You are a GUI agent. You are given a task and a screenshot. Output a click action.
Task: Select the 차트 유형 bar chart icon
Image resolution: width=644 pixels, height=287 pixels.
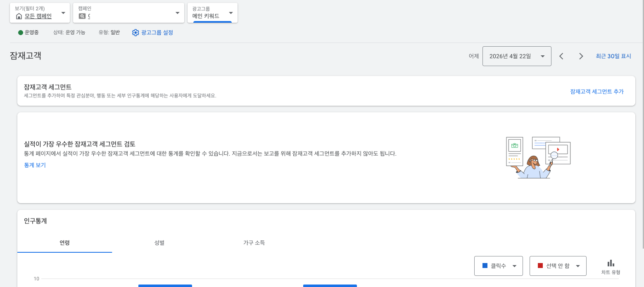pos(610,263)
